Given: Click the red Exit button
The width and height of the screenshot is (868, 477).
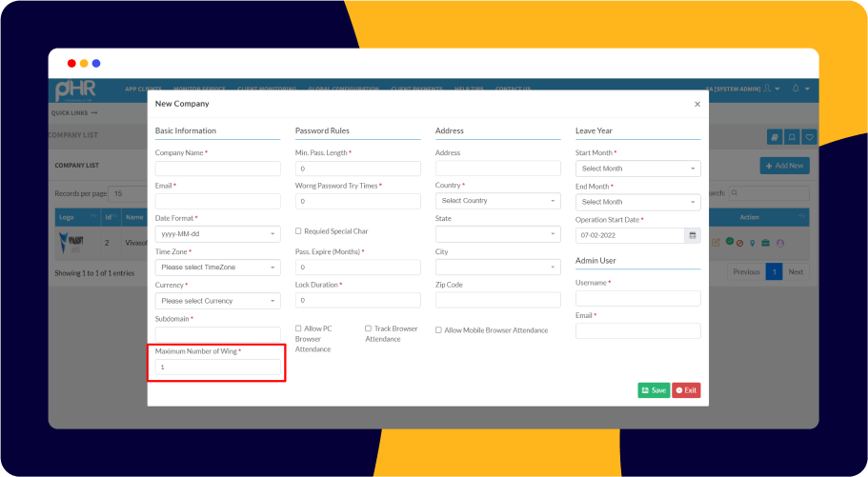Looking at the screenshot, I should pos(686,390).
